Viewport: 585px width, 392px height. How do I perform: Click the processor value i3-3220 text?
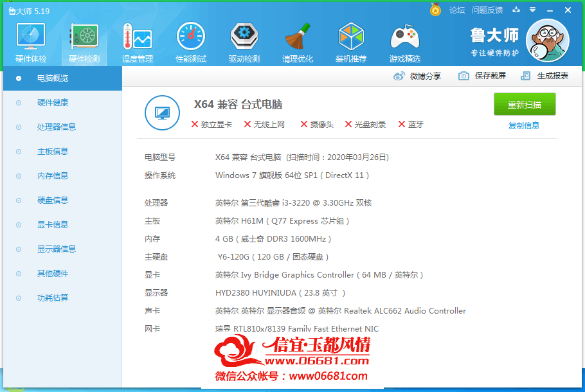tap(293, 203)
